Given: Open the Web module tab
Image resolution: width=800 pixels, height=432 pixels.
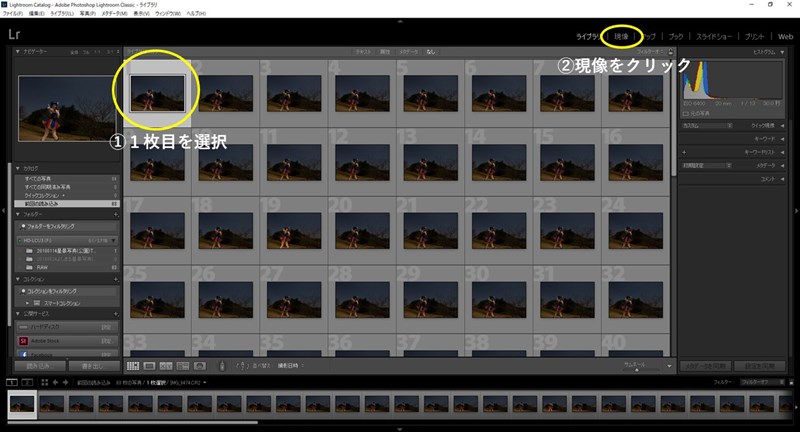Looking at the screenshot, I should (785, 37).
